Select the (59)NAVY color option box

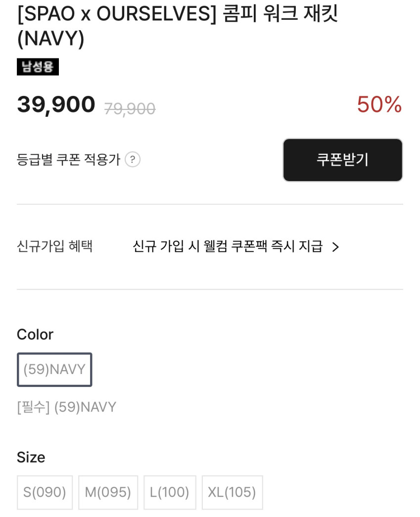click(x=54, y=370)
